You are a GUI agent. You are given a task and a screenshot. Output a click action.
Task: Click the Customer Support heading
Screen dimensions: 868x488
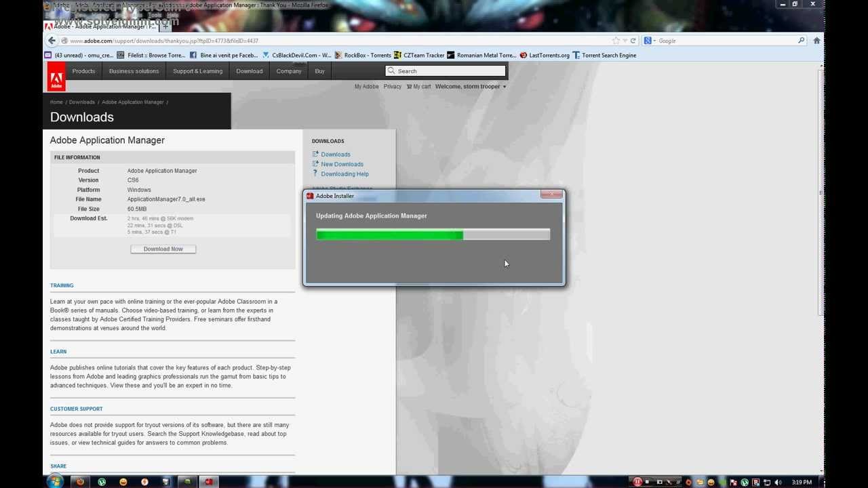pos(77,409)
